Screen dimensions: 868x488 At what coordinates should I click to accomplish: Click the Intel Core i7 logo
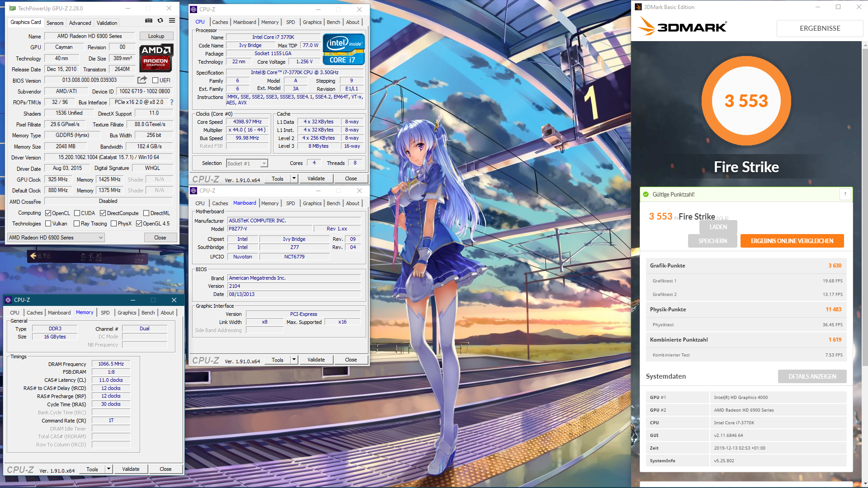(344, 49)
